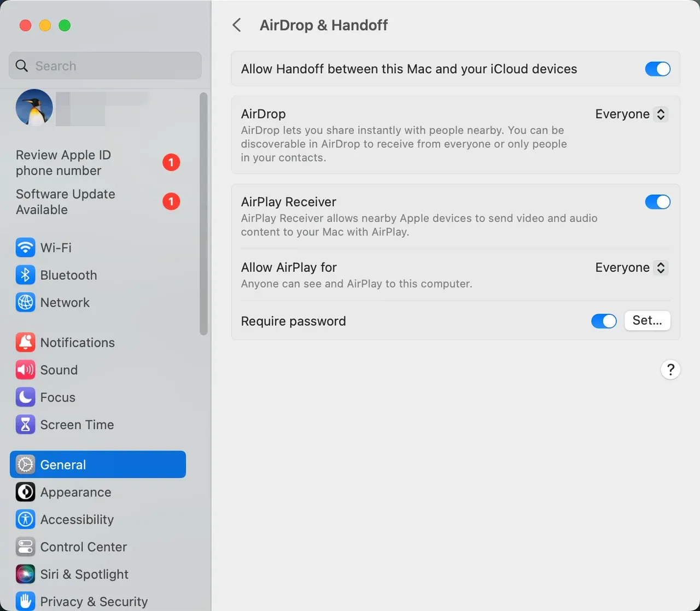
Task: Click the Wi-Fi icon in sidebar
Action: click(x=25, y=248)
